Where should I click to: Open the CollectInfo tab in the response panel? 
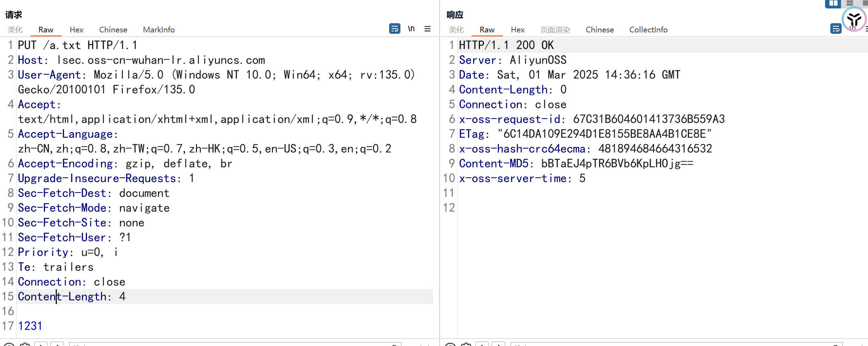point(648,30)
